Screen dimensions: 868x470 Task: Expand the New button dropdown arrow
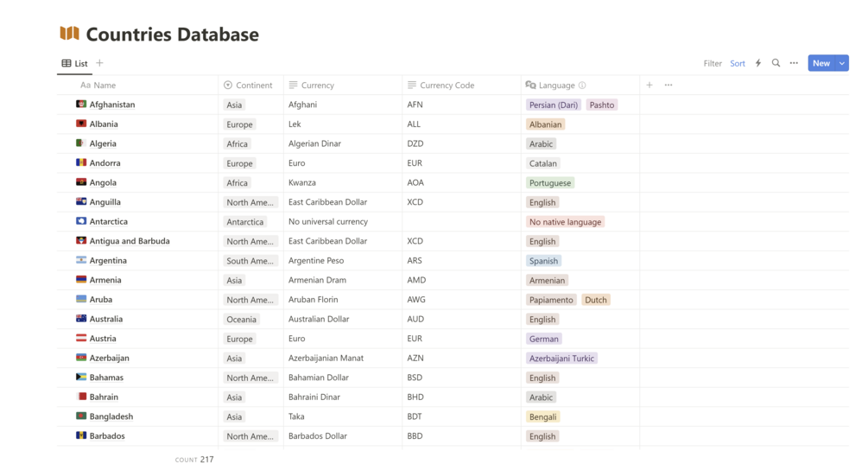pos(842,63)
